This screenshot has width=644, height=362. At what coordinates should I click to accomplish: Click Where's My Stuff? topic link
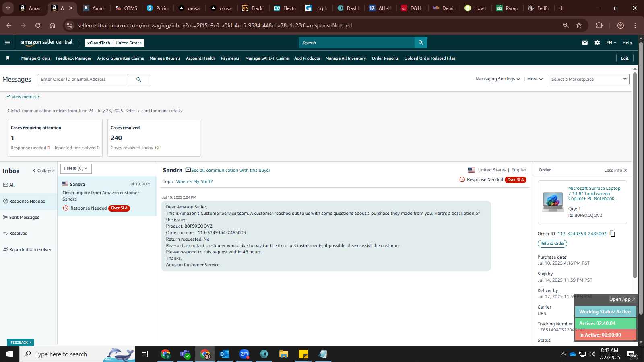194,181
